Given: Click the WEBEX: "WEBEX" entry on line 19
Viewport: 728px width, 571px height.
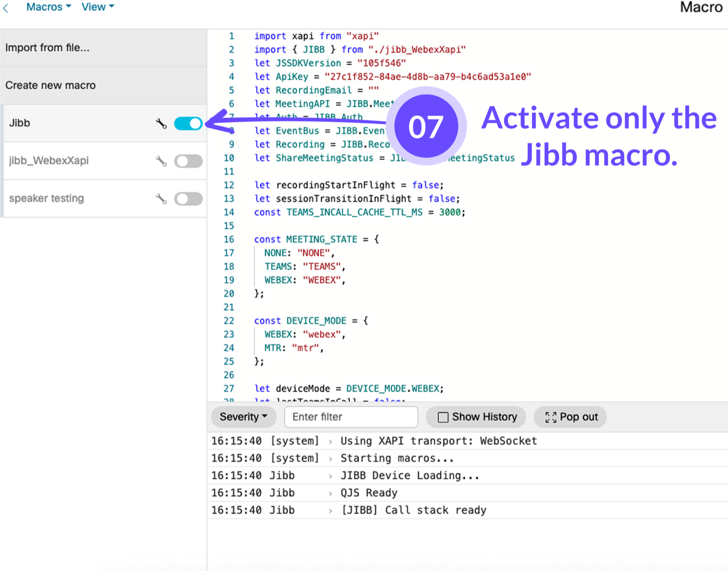Looking at the screenshot, I should [305, 280].
